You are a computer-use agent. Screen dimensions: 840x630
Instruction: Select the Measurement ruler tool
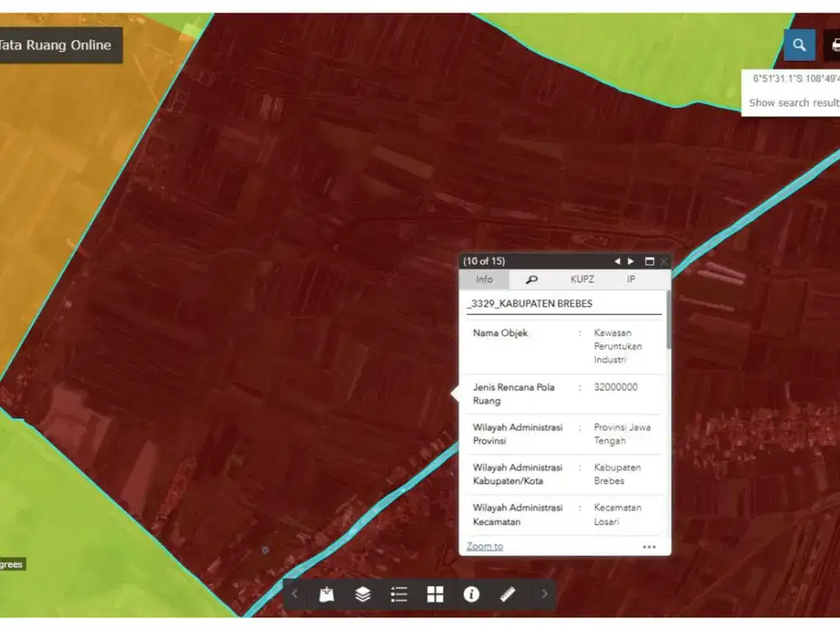tap(507, 595)
